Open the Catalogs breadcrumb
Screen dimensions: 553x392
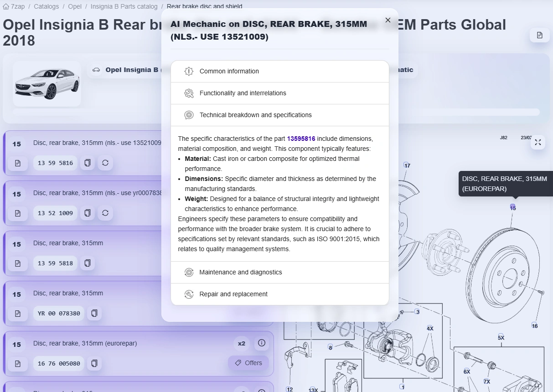coord(46,6)
